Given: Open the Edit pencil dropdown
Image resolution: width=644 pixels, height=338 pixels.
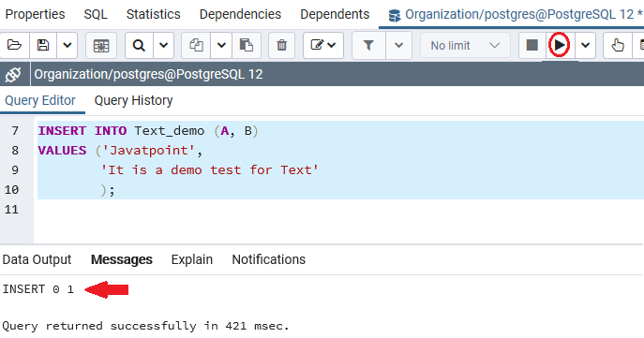Looking at the screenshot, I should (323, 45).
